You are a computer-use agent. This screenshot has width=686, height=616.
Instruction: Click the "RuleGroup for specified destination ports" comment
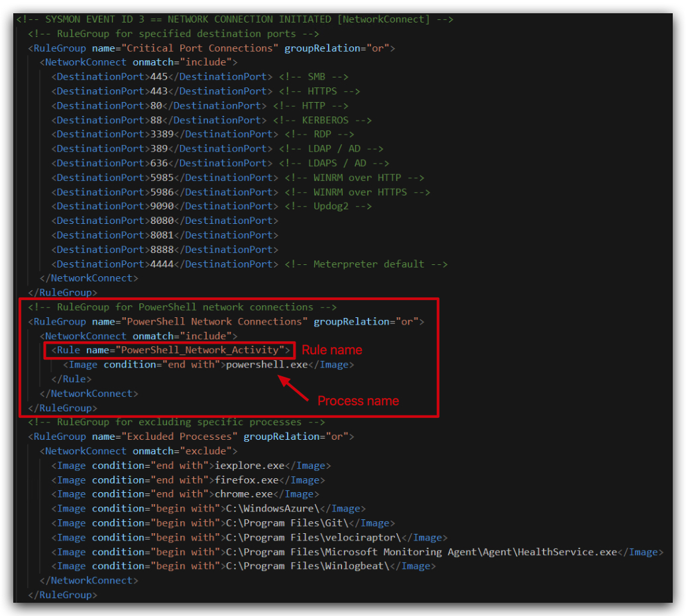point(173,34)
